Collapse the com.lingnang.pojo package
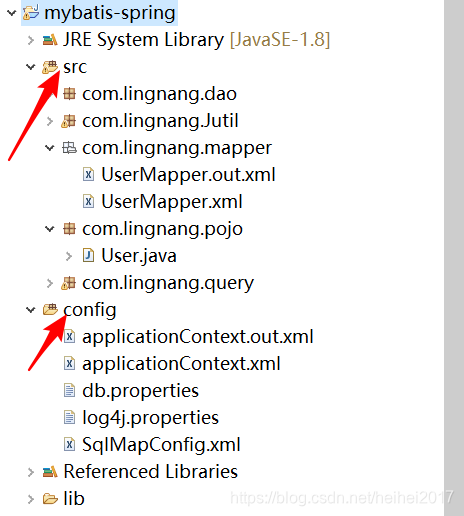 [x=50, y=229]
